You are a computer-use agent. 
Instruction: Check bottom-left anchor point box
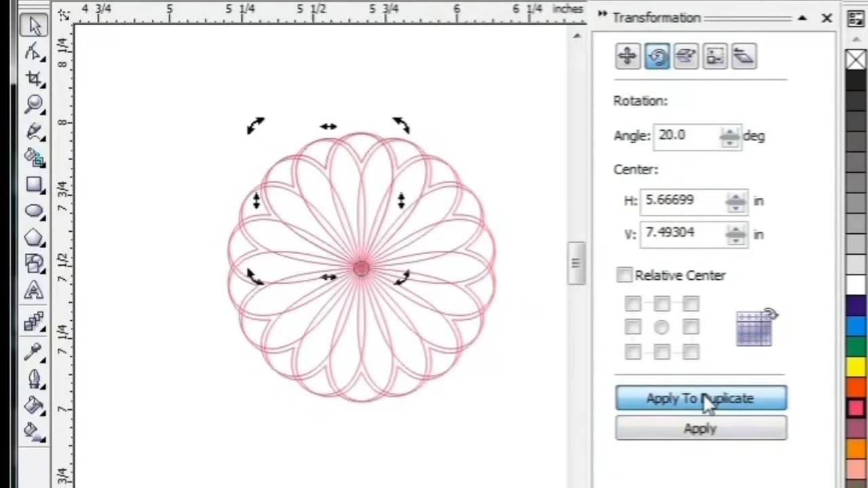[x=633, y=351]
